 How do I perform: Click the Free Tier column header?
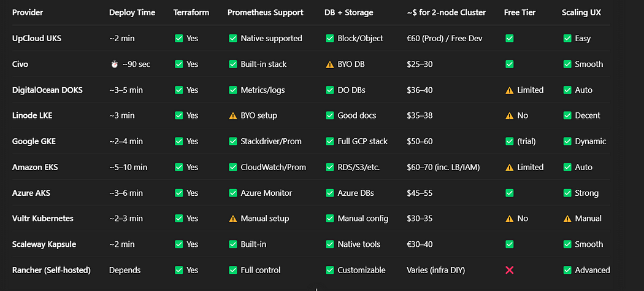pyautogui.click(x=519, y=12)
